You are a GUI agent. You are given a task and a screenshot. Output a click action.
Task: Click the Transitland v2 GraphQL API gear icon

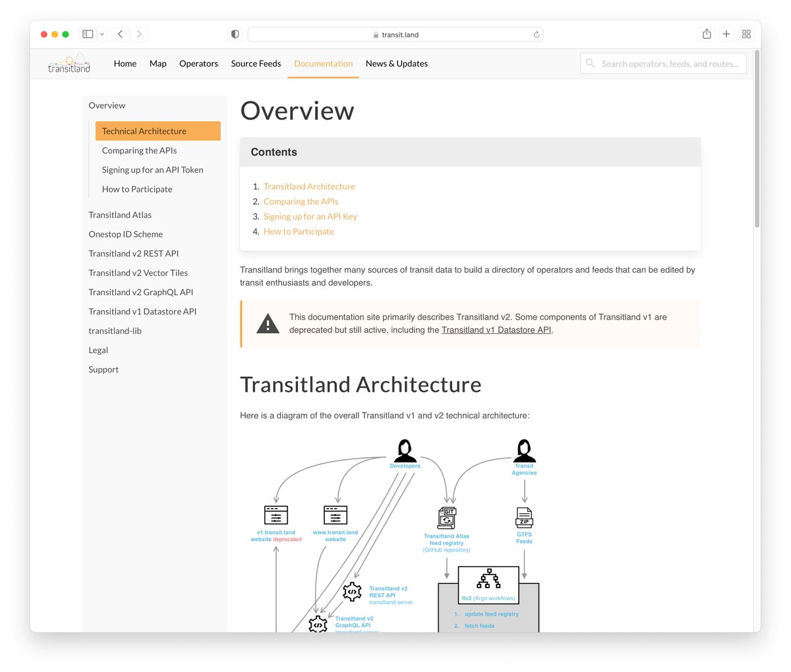[x=318, y=624]
